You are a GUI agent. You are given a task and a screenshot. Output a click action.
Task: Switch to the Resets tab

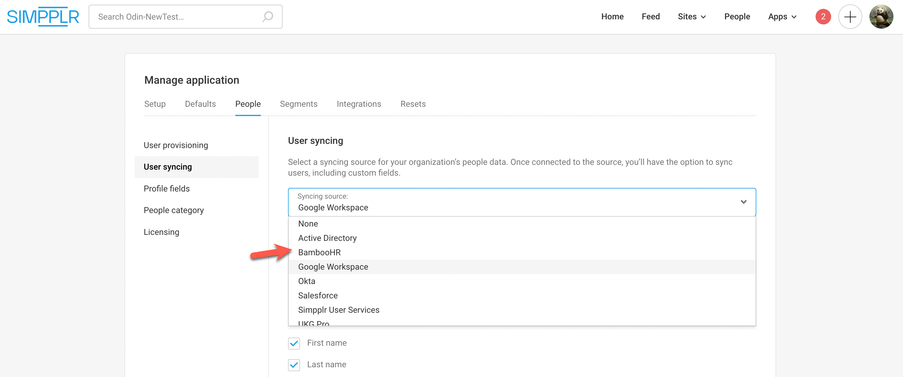click(413, 104)
